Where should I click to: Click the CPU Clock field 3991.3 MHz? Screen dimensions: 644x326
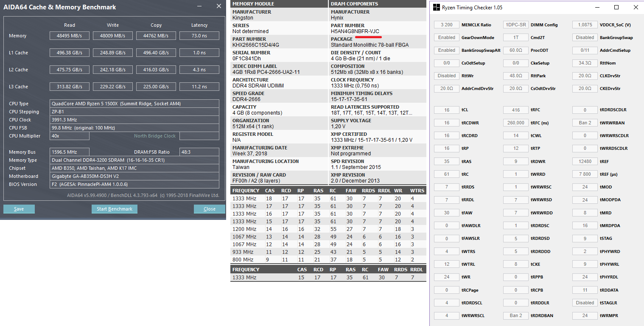pos(134,120)
